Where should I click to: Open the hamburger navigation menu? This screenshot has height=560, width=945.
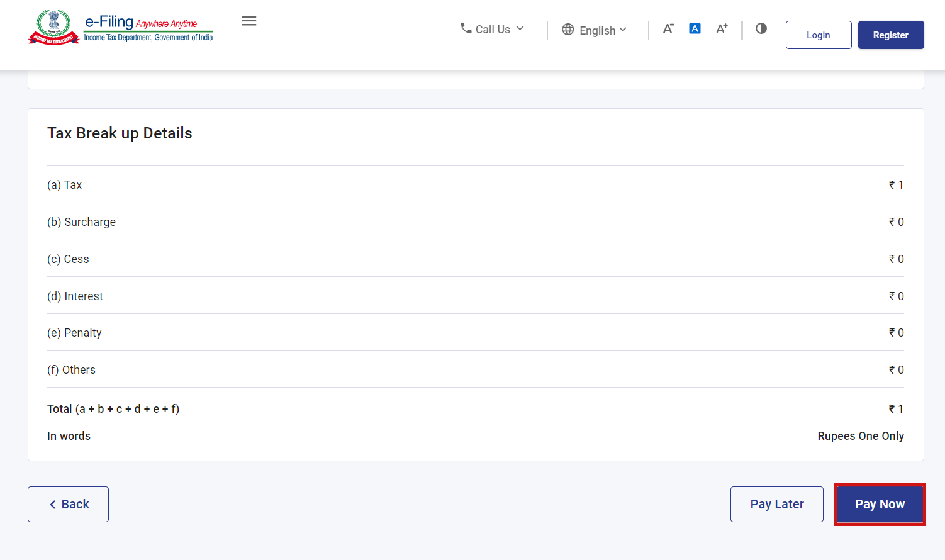(x=249, y=21)
